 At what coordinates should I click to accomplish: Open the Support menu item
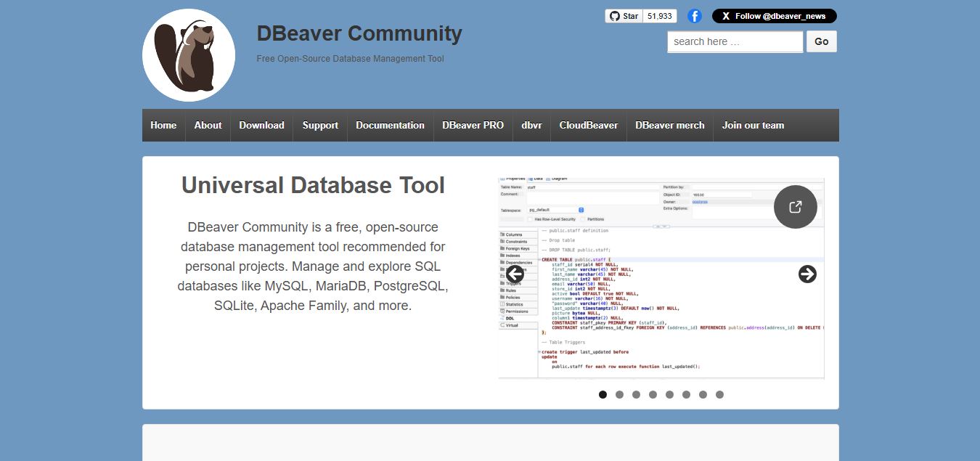pyautogui.click(x=320, y=125)
